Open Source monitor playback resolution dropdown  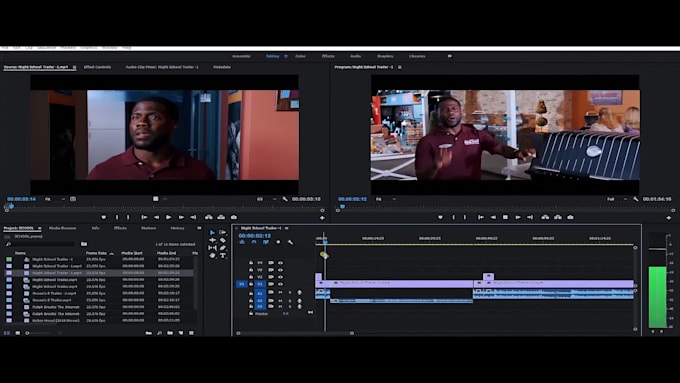(266, 199)
